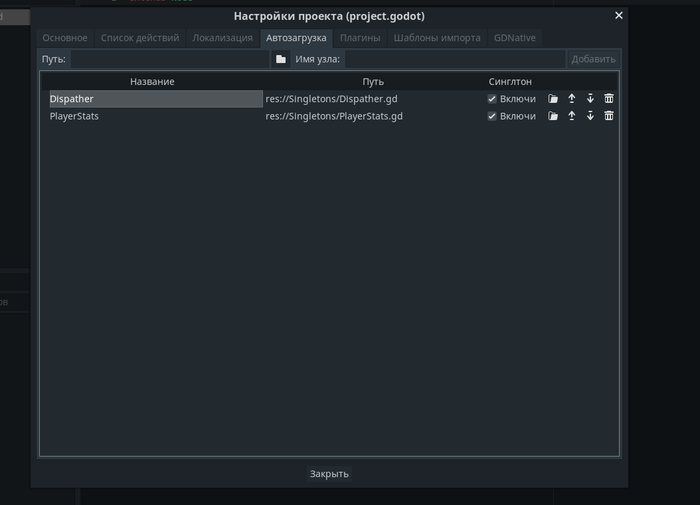The image size is (700, 505).
Task: Move the PlayerStats autoload down
Action: click(x=590, y=116)
